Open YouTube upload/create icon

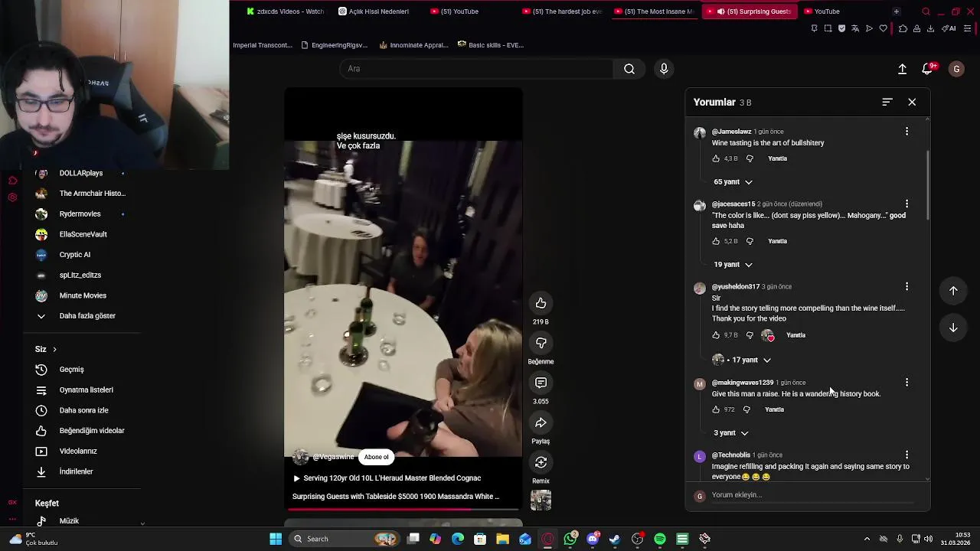(902, 69)
